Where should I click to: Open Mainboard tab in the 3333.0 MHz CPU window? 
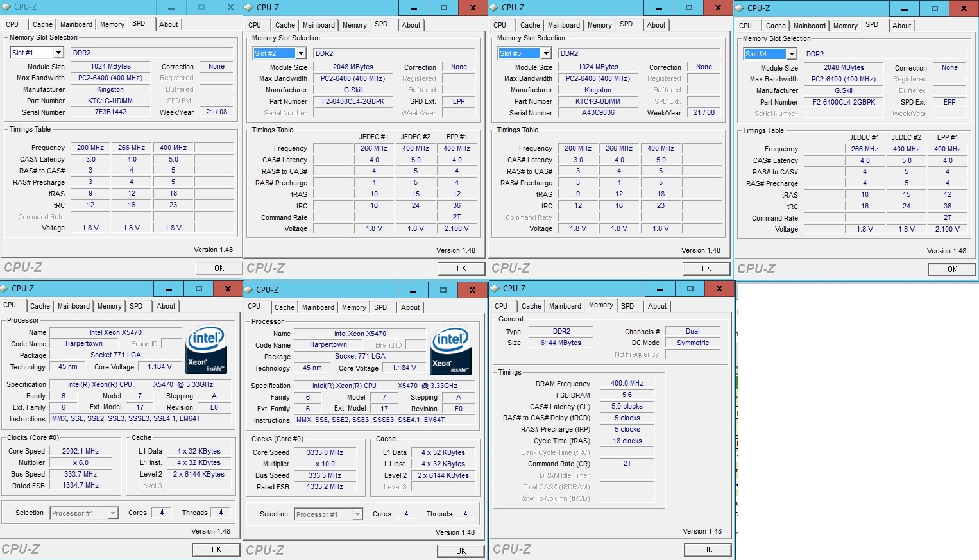coord(318,307)
